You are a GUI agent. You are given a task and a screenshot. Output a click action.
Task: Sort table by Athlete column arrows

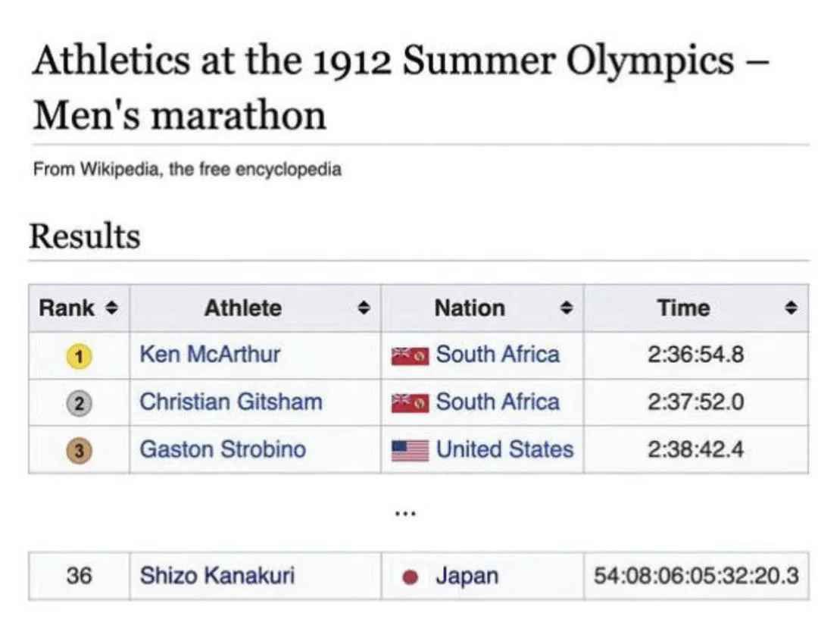pos(364,308)
